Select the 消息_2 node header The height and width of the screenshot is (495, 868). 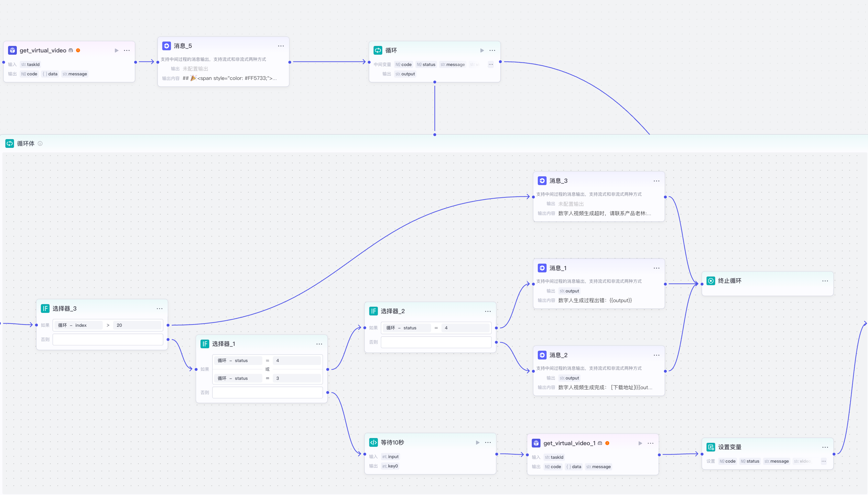(x=558, y=355)
